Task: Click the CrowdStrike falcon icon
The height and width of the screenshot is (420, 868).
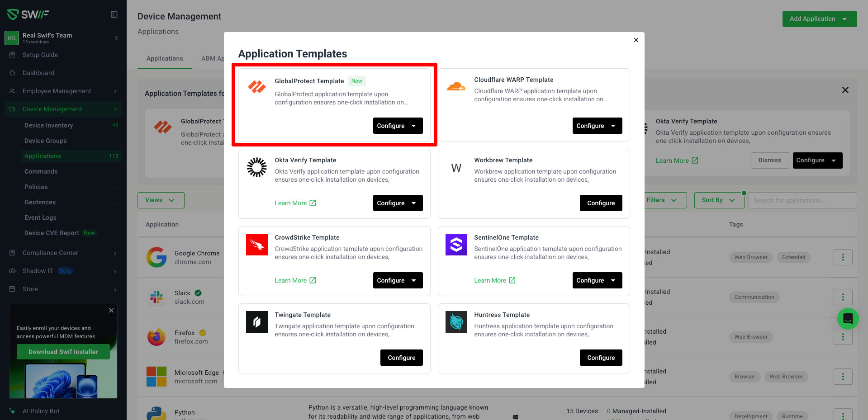Action: (x=256, y=245)
